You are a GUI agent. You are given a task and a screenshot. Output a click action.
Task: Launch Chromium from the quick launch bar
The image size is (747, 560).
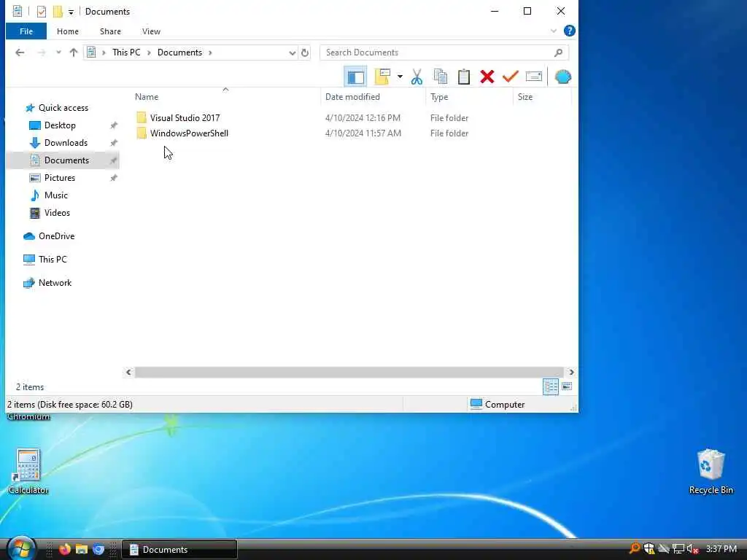98,550
